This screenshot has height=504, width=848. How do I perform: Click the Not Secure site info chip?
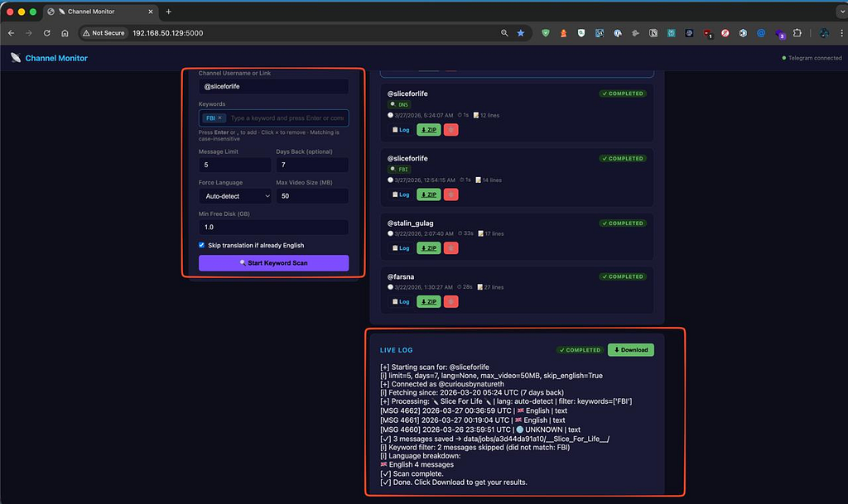pos(104,33)
